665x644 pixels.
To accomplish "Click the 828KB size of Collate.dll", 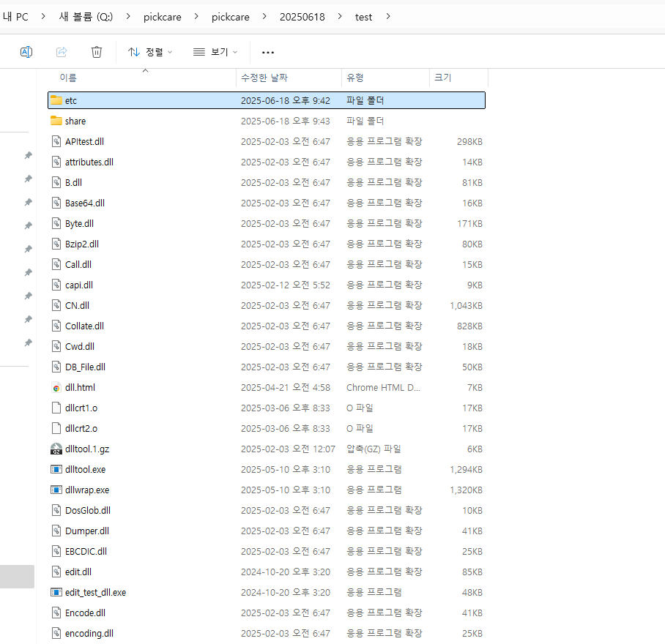I will pyautogui.click(x=469, y=326).
